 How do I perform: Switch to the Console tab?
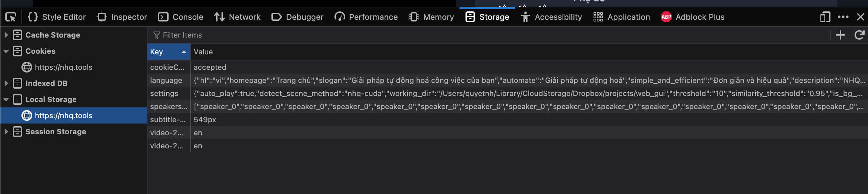181,17
